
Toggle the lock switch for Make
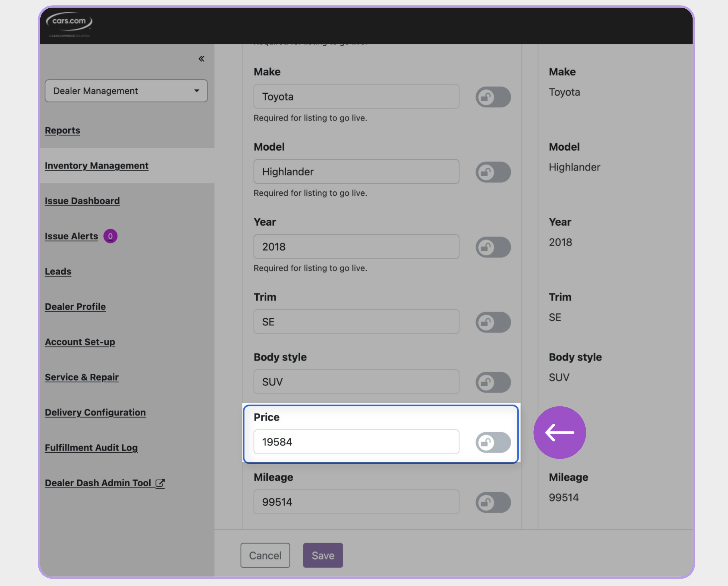tap(493, 97)
